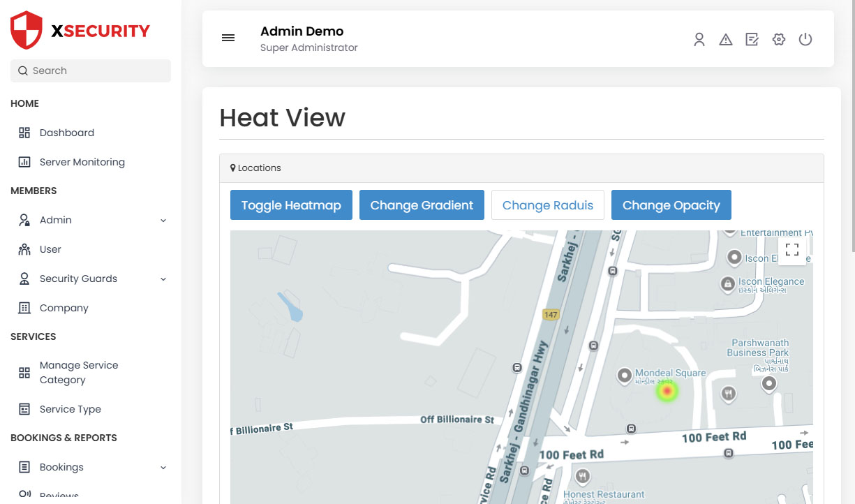This screenshot has width=855, height=504.
Task: Expand the Security Guards submenu chevron
Action: coord(163,279)
